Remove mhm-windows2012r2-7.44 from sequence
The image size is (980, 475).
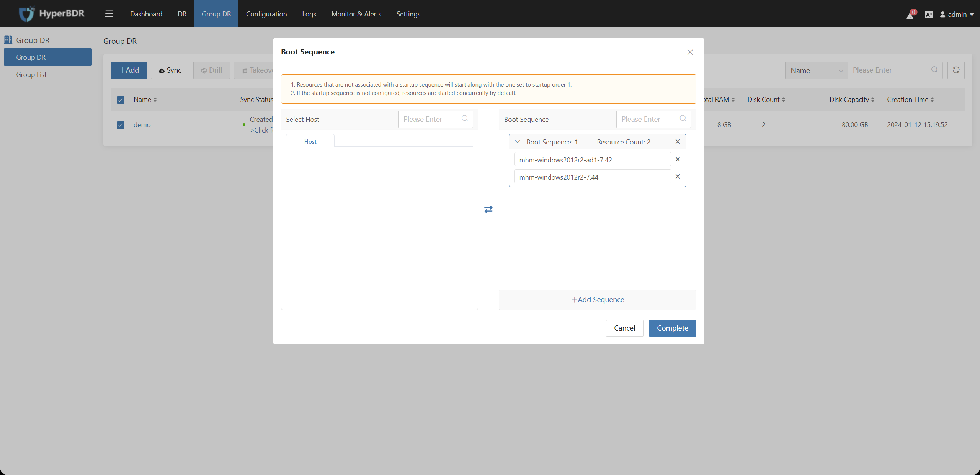[x=678, y=176]
